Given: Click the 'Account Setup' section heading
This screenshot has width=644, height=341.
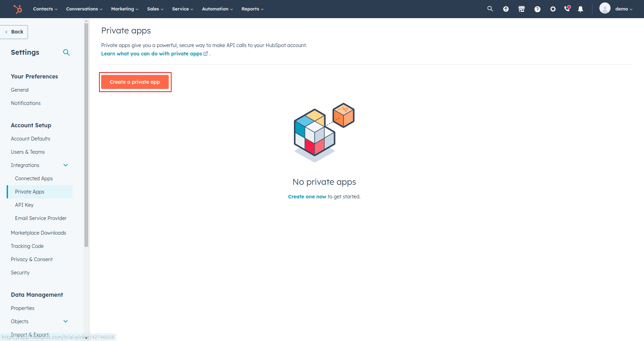Looking at the screenshot, I should [x=31, y=125].
